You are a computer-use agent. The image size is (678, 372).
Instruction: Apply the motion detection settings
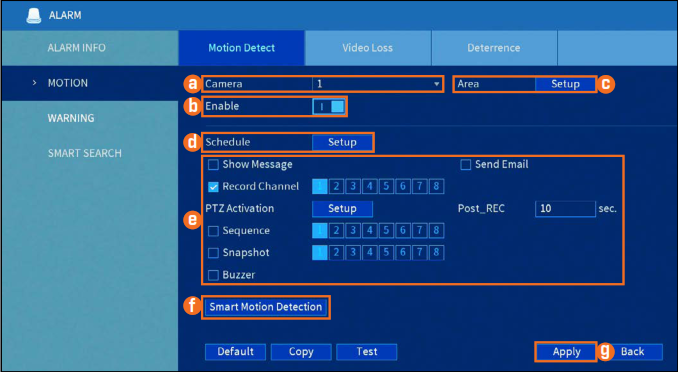[566, 352]
